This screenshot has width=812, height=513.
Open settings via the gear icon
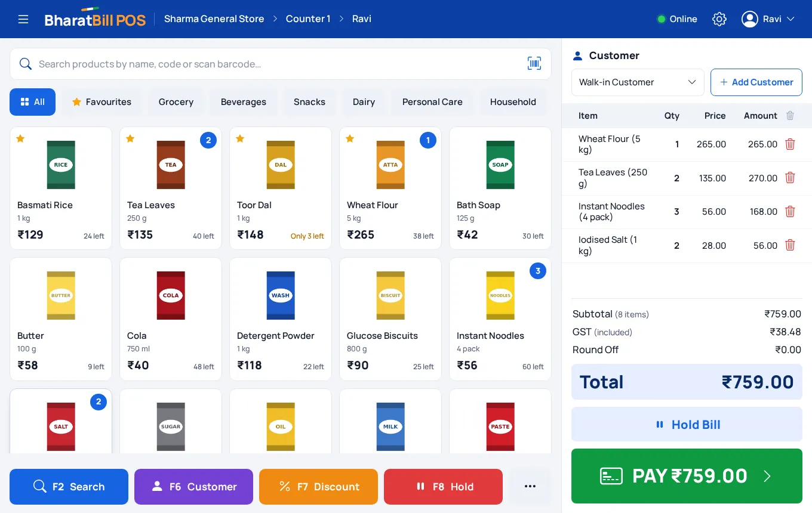coord(719,19)
